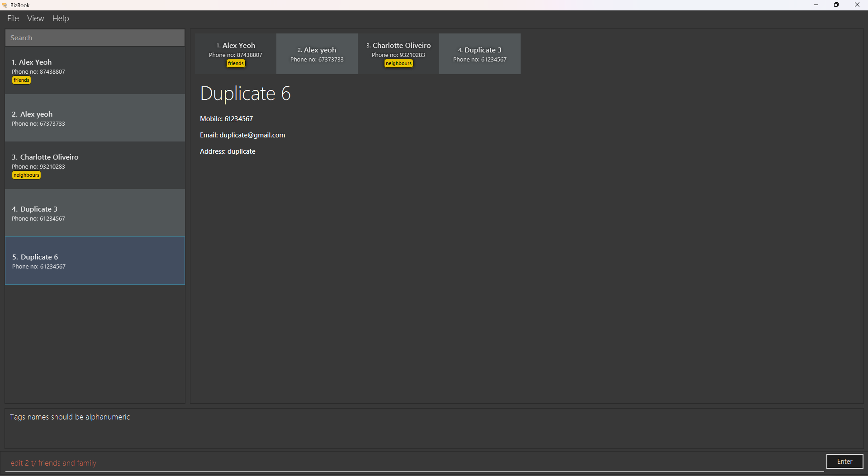Click phone number 93210283 in contact list
This screenshot has height=476, width=868.
click(52, 167)
